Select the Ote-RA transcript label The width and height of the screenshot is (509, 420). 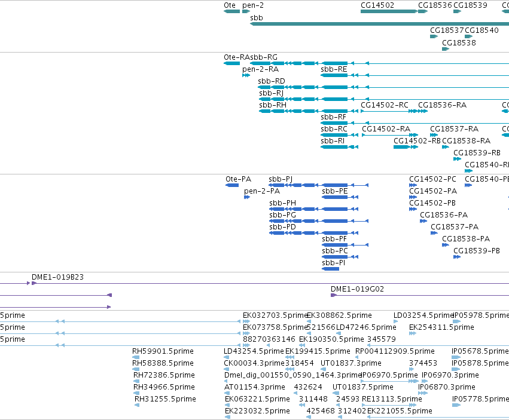[x=237, y=57]
